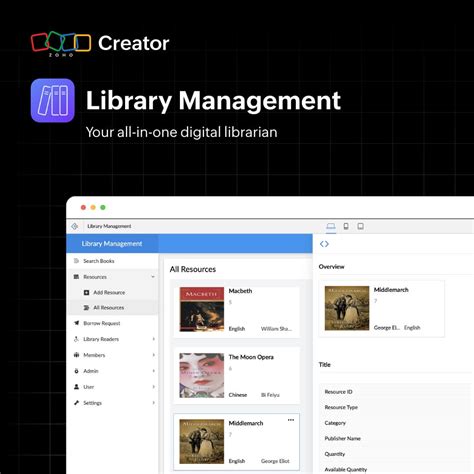Open User in the sidebar
Image resolution: width=474 pixels, height=474 pixels.
(x=113, y=387)
